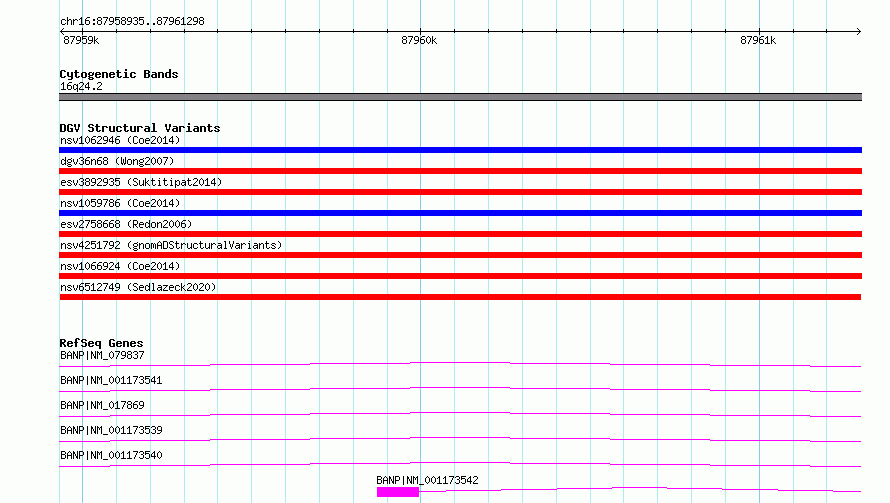Click the gray 16q24.2 cytoband bar
This screenshot has height=503, width=890.
click(460, 97)
